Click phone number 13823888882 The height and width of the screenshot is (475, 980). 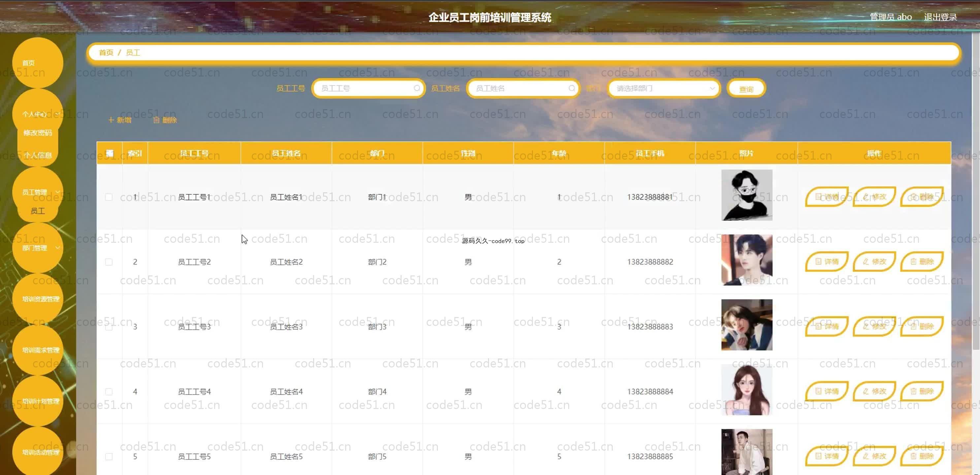[650, 262]
